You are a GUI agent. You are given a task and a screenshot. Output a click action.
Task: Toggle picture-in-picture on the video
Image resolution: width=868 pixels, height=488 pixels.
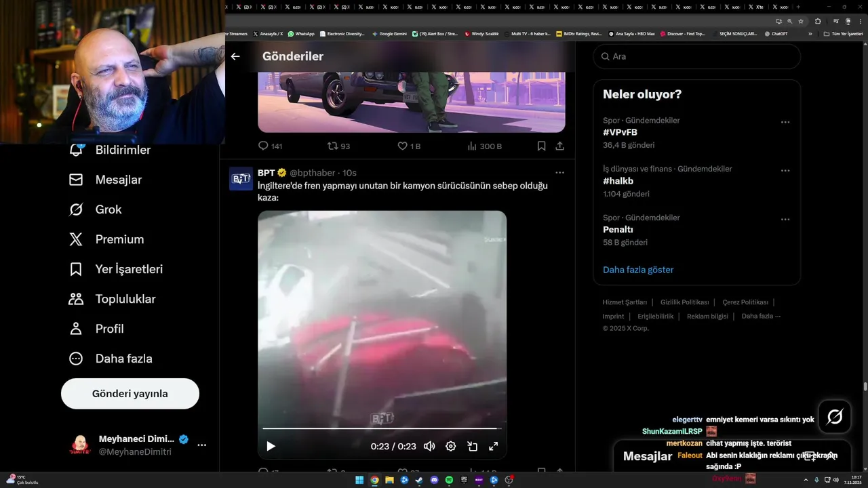click(x=472, y=446)
